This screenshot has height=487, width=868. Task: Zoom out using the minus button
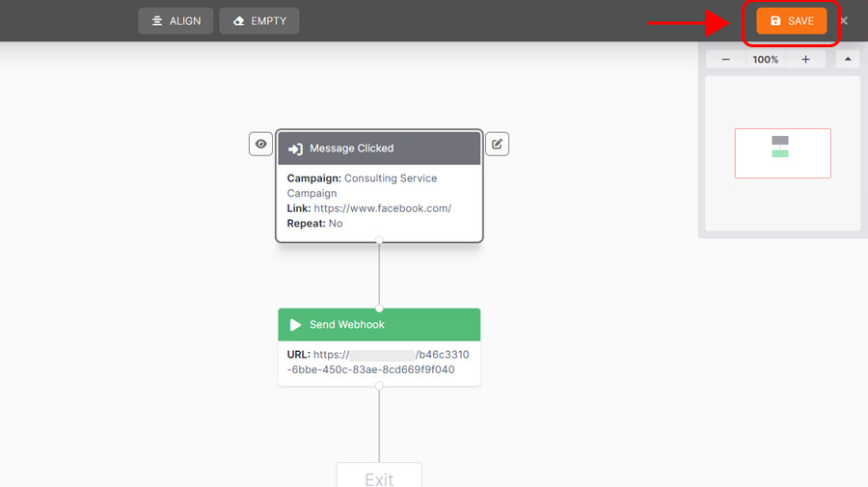tap(725, 60)
